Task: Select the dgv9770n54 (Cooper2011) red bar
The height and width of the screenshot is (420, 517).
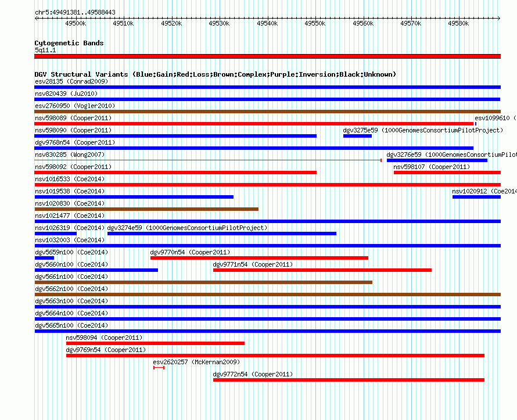Action: tap(259, 258)
